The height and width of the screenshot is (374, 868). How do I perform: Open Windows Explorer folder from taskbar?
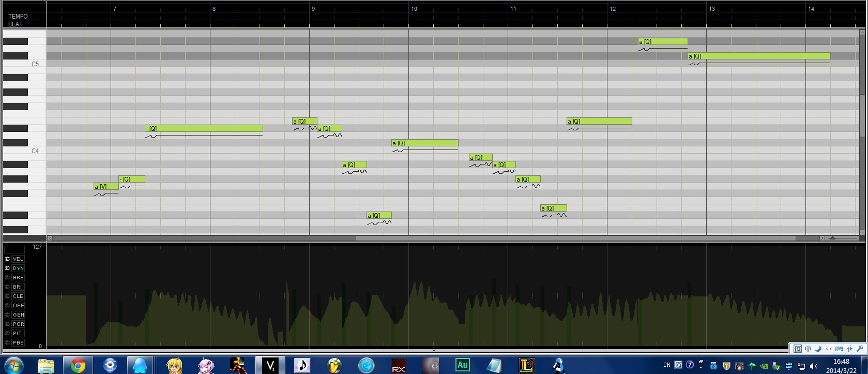point(46,365)
